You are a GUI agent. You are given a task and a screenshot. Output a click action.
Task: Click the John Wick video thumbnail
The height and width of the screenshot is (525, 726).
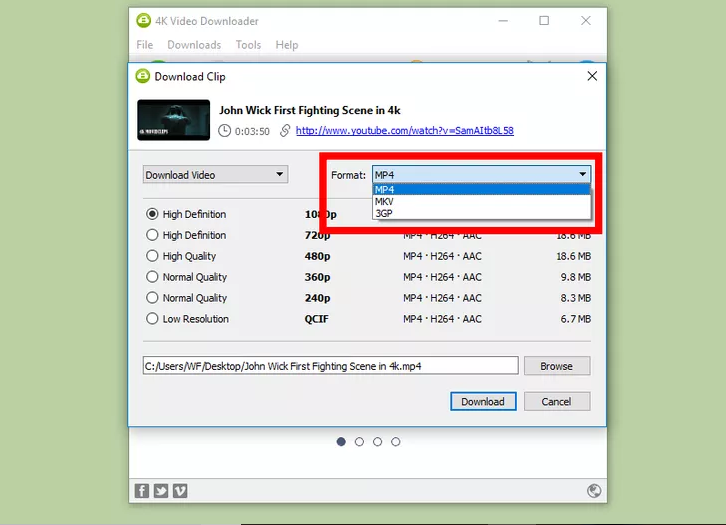pos(174,120)
